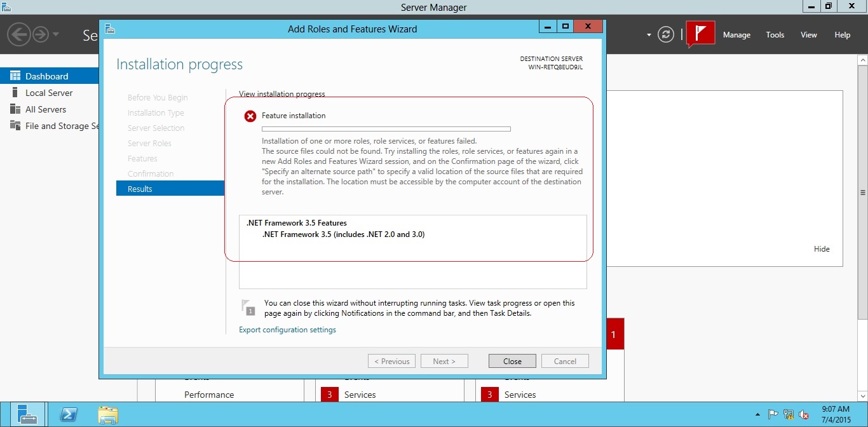Refresh Server Manager with the circular arrows icon

(x=665, y=34)
